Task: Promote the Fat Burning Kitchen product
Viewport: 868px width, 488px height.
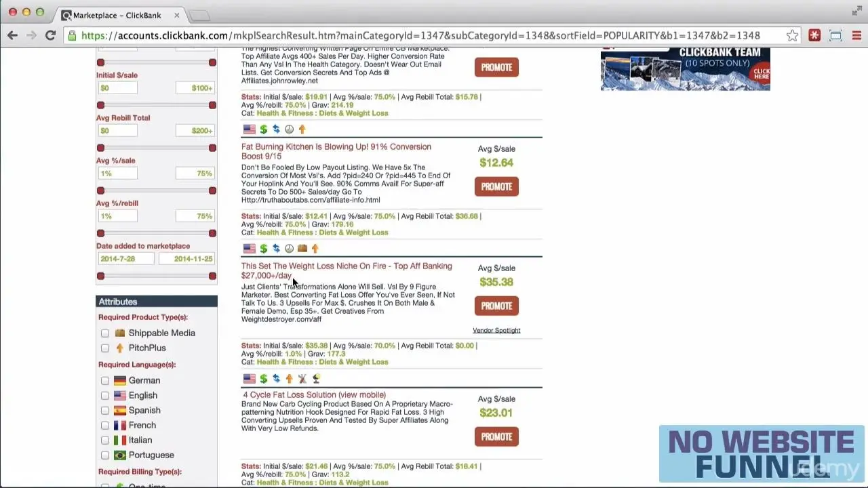Action: pyautogui.click(x=496, y=186)
